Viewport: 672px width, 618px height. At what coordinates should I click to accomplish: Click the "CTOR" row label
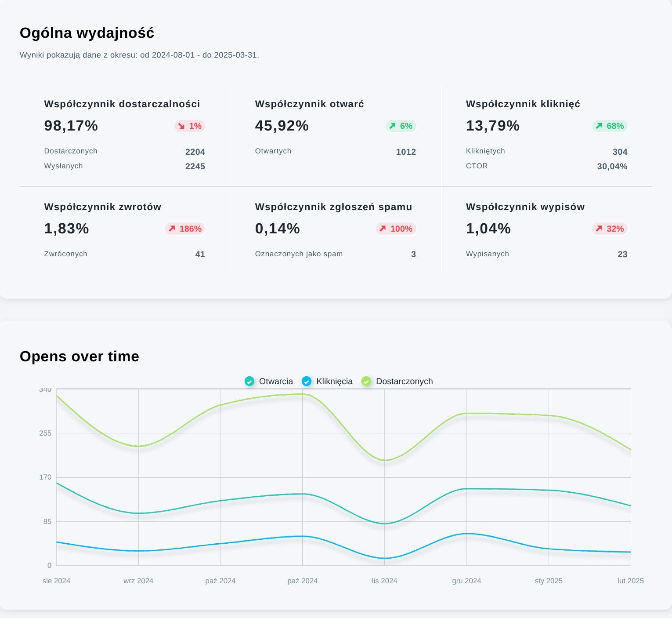tap(477, 166)
